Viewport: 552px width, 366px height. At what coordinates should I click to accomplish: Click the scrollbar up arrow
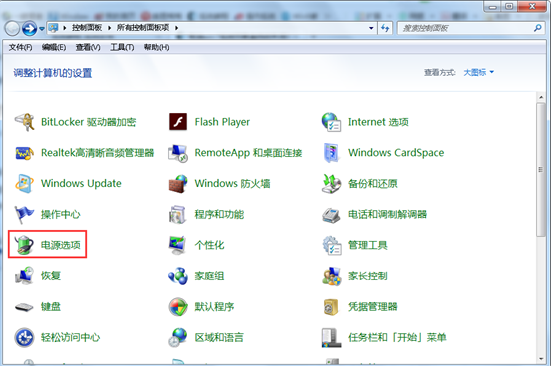pos(541,97)
